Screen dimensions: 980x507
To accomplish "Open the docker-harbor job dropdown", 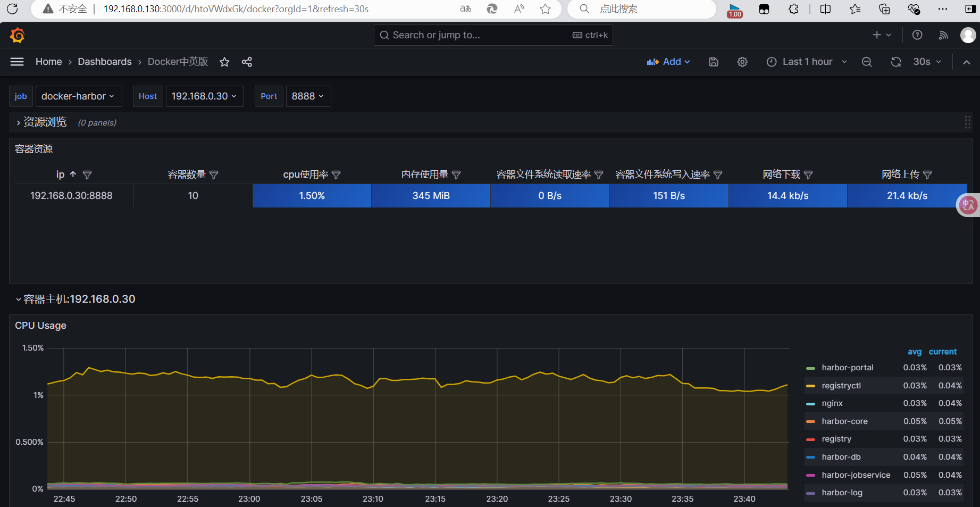I will pos(79,96).
